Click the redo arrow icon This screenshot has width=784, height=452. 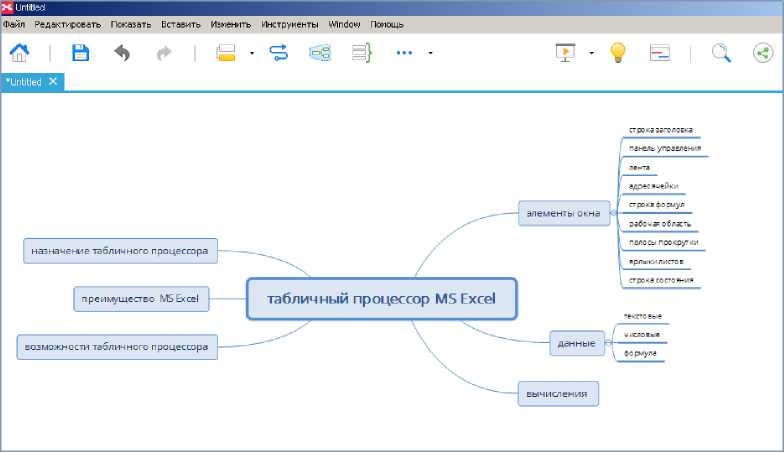point(164,52)
